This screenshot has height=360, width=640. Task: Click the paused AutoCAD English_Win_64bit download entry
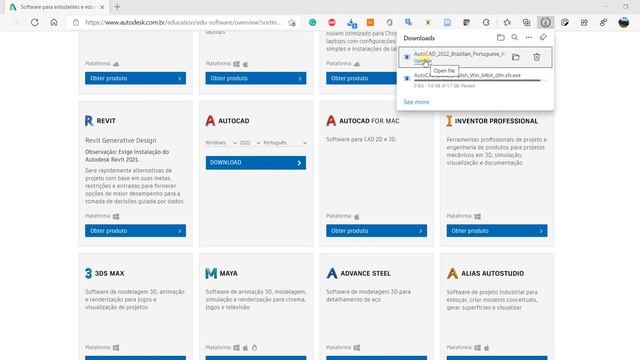[475, 80]
